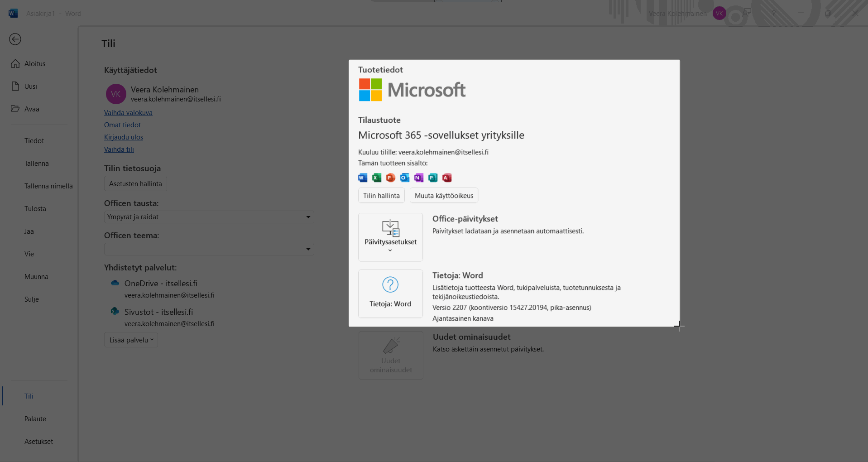The width and height of the screenshot is (868, 462).
Task: Select Tallenna in the sidebar
Action: click(37, 164)
